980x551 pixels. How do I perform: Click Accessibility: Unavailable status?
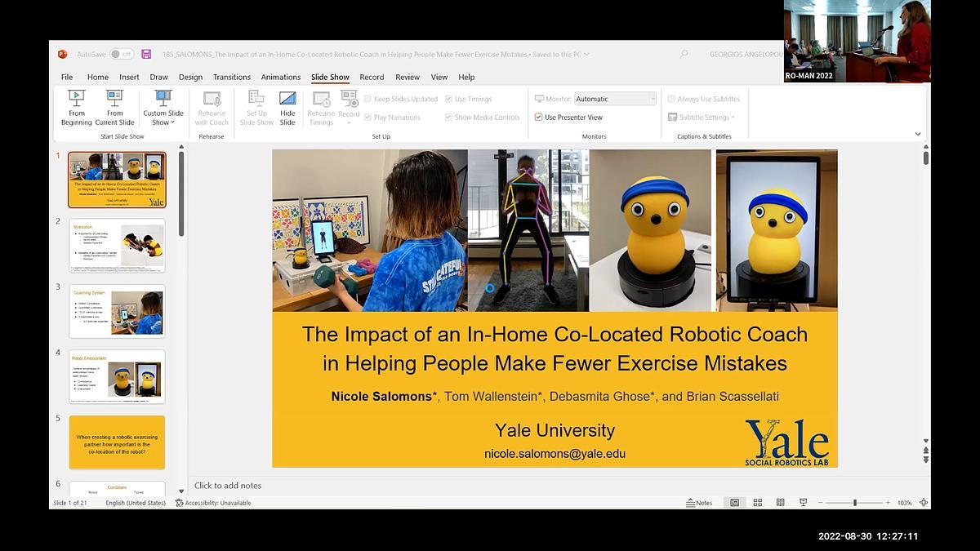pos(213,503)
